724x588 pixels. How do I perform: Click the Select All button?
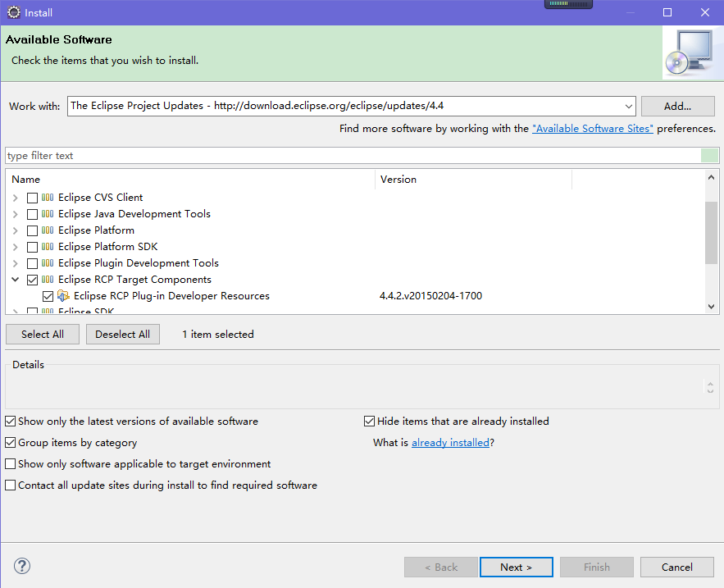43,334
